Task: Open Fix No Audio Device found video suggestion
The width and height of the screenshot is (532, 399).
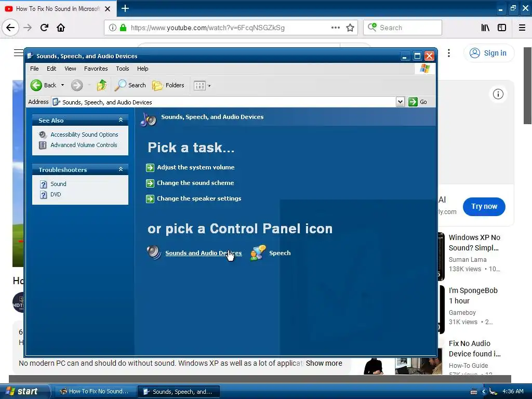Action: pyautogui.click(x=475, y=349)
